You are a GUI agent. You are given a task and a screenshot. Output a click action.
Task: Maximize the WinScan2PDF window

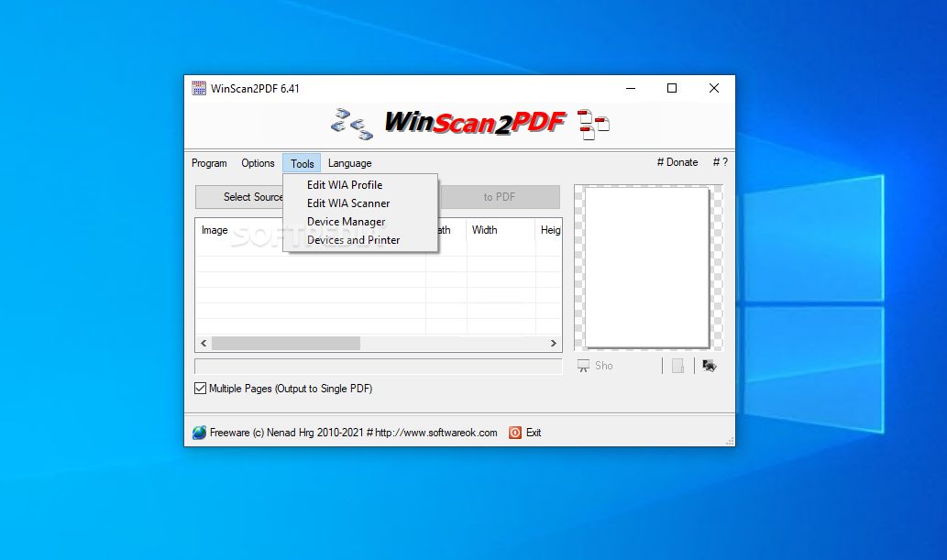pos(672,88)
